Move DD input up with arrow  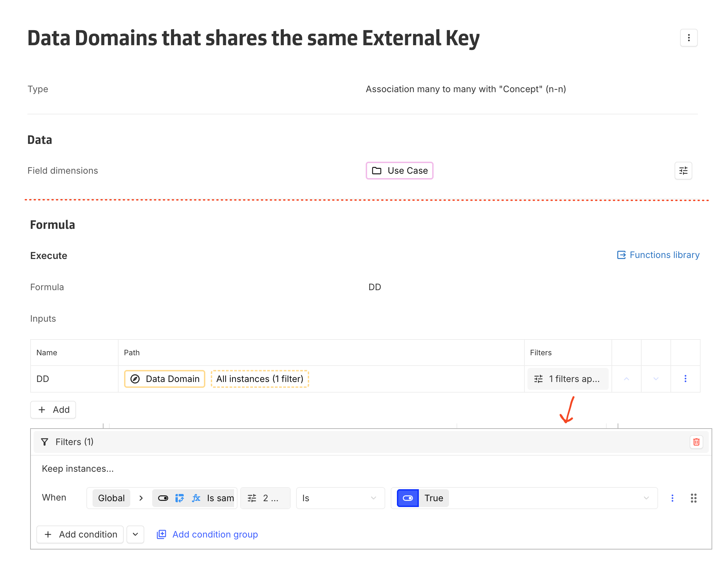[x=626, y=379]
